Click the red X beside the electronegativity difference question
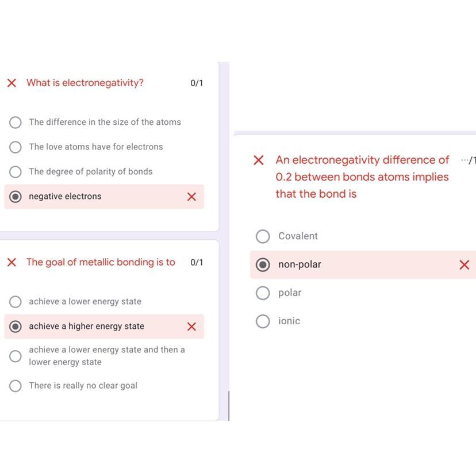476x476 pixels. 259,160
